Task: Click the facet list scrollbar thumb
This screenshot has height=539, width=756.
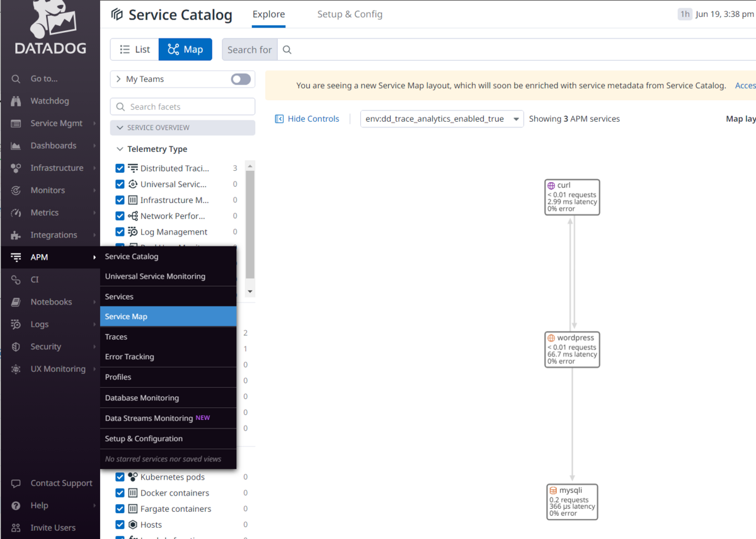Action: (x=250, y=224)
